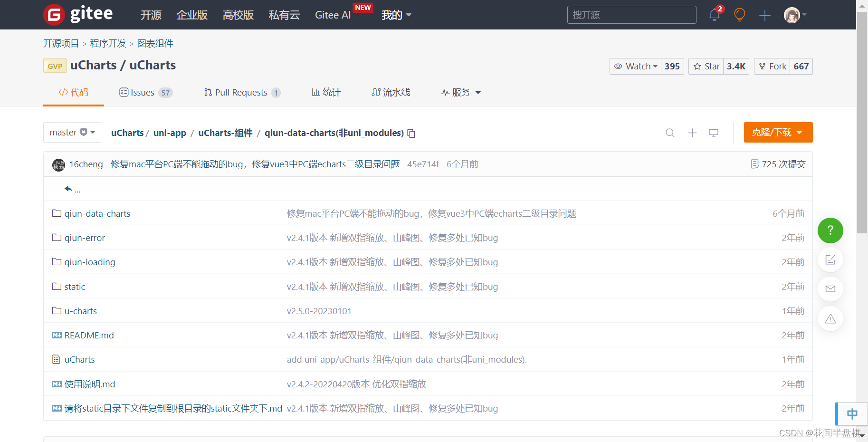Click the page vertical scrollbar
Screen dimensions: 868x442
coord(862,123)
